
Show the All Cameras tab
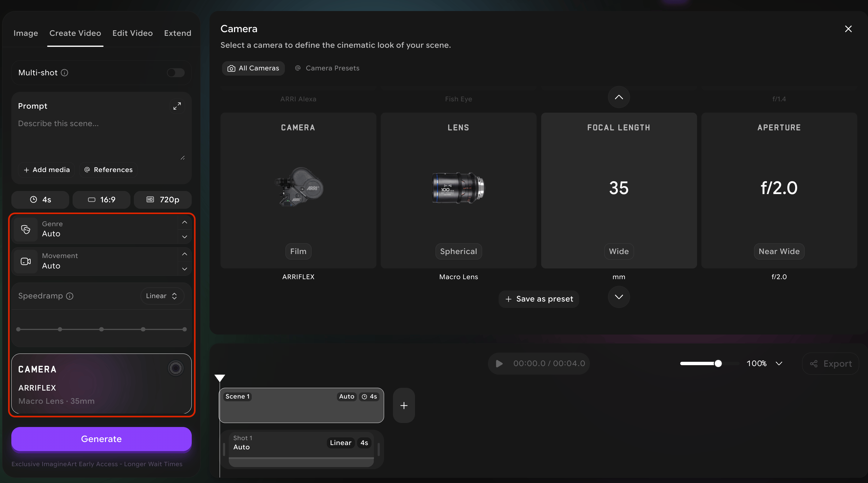point(253,68)
